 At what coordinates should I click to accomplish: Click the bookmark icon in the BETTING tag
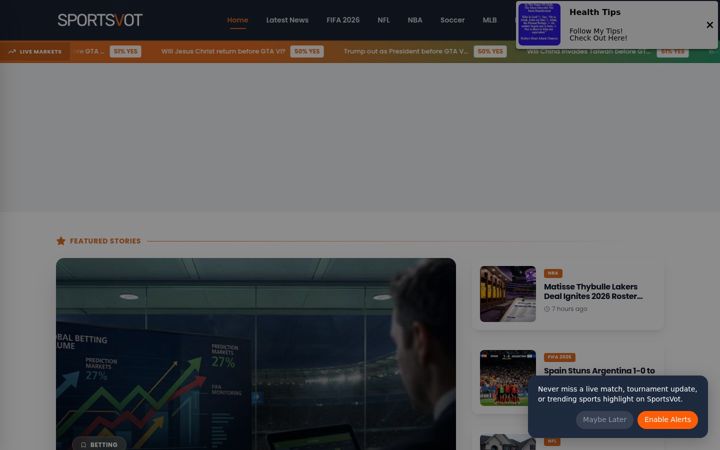pyautogui.click(x=83, y=444)
